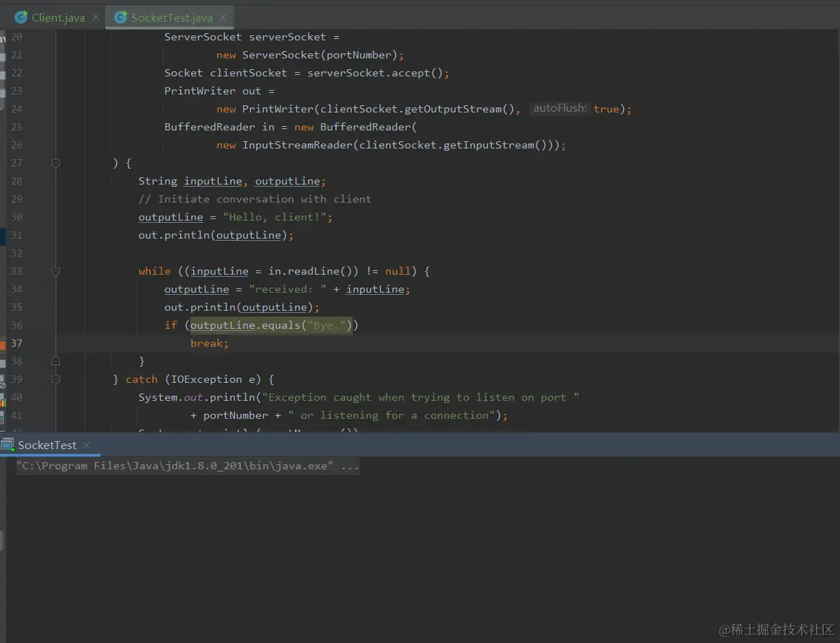Image resolution: width=840 pixels, height=643 pixels.
Task: Click 'BufferedReader in' declaration on line 25
Action: [x=219, y=127]
